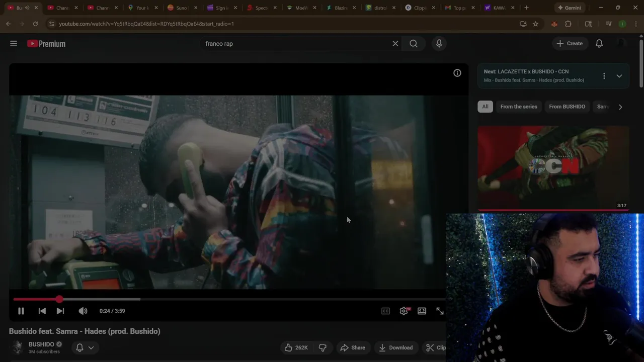644x362 pixels.
Task: Close the Suno tab
Action: click(x=195, y=8)
